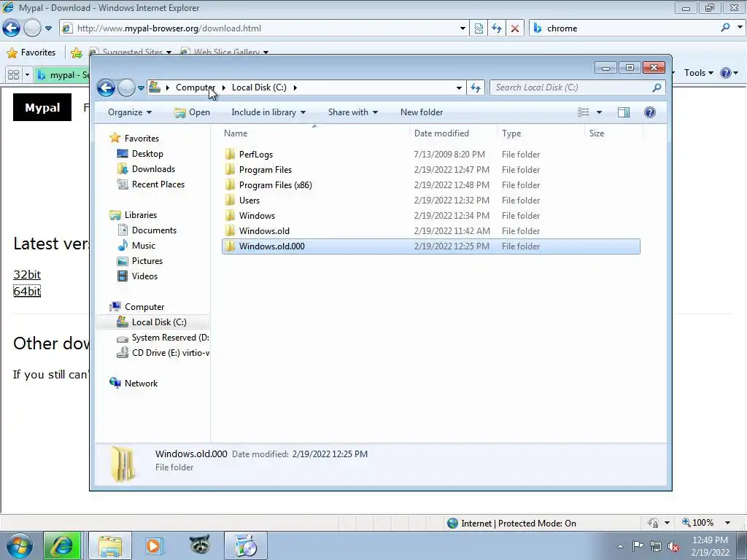This screenshot has height=560, width=747.
Task: Open the IE zoom level dropdown
Action: (727, 523)
